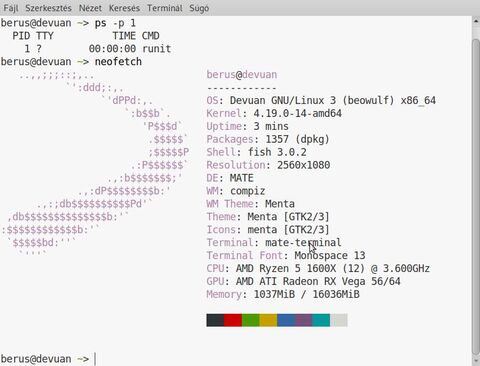Click the WM value 'compiz'

[x=248, y=191]
